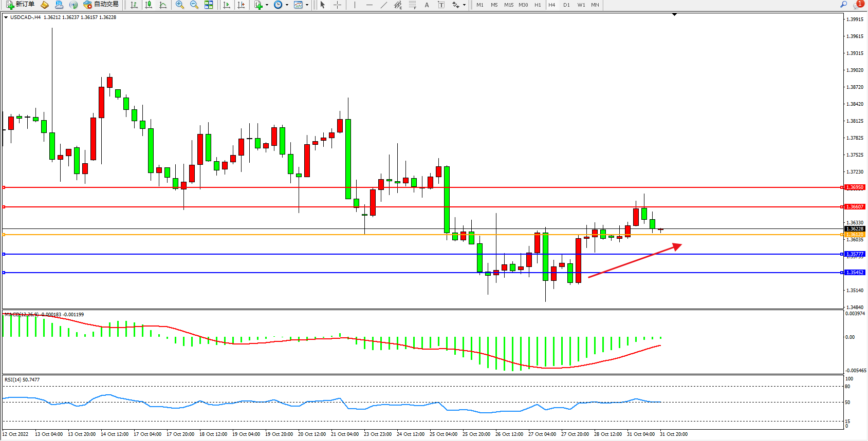Enable chart auto scroll
The width and height of the screenshot is (868, 441).
coord(227,5)
